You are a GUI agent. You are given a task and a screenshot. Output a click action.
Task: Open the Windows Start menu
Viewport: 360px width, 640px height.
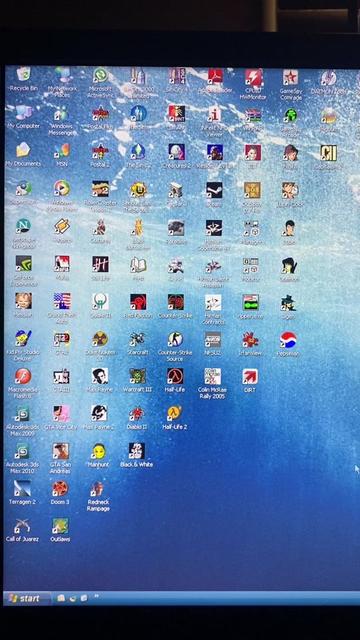(x=27, y=598)
